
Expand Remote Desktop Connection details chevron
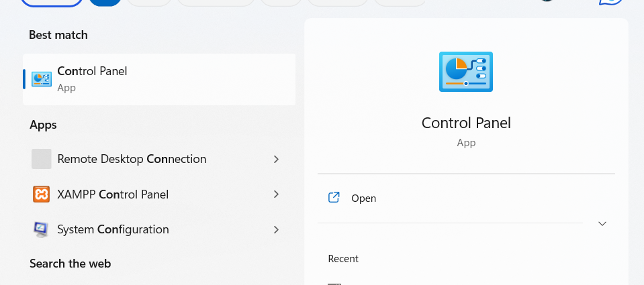276,159
